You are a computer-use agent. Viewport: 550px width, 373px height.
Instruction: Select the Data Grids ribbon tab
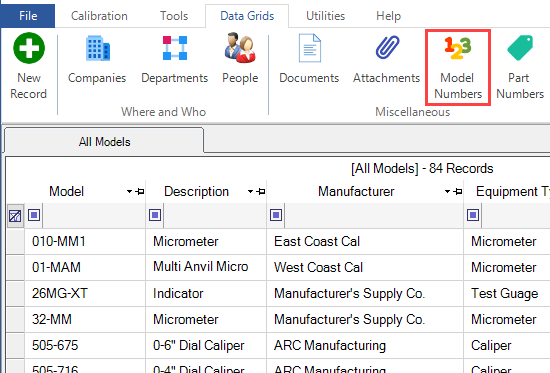247,16
